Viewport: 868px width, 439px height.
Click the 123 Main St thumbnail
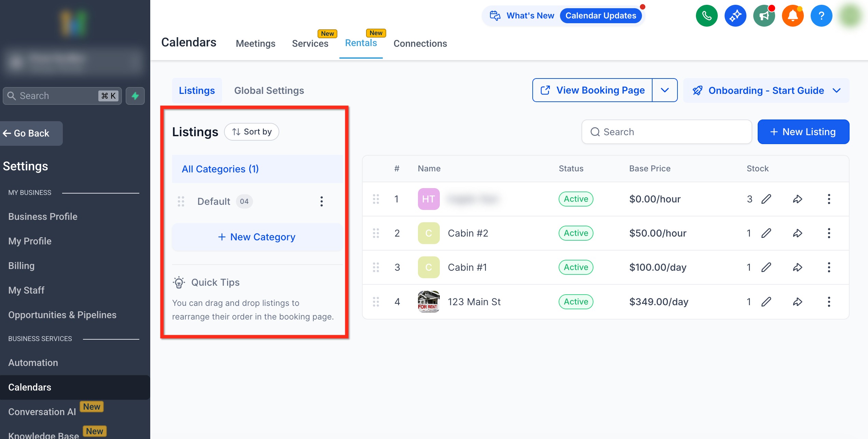coord(429,302)
